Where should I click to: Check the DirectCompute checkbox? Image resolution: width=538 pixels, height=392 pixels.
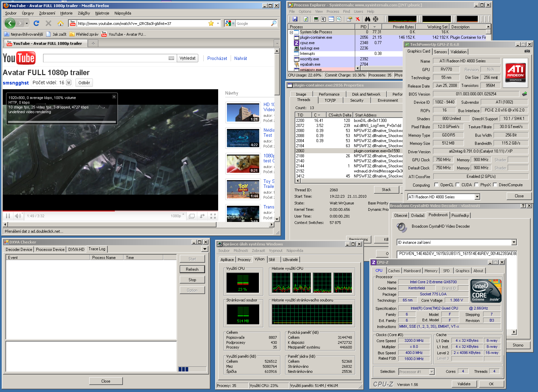click(495, 185)
